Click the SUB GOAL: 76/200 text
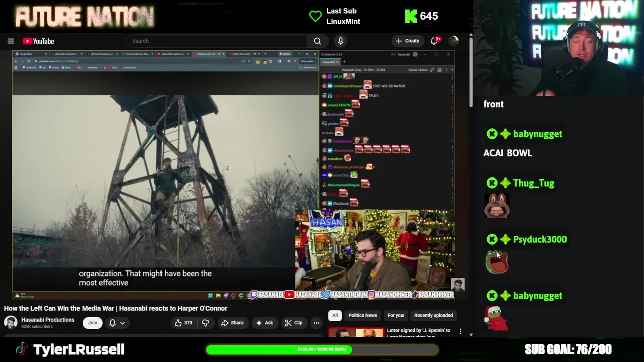This screenshot has height=362, width=644. point(568,349)
